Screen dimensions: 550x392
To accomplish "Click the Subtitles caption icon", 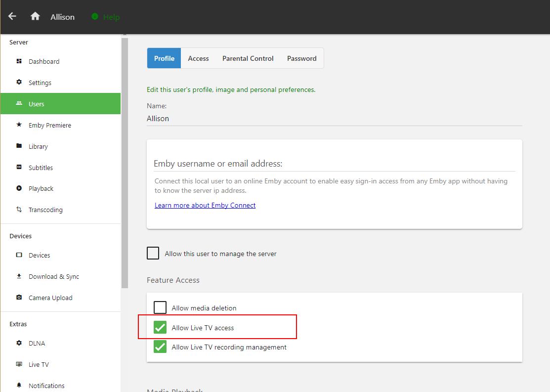I will 19,167.
